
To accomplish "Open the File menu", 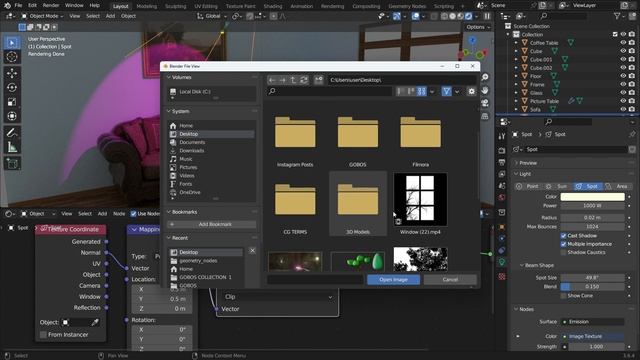I will [x=18, y=5].
